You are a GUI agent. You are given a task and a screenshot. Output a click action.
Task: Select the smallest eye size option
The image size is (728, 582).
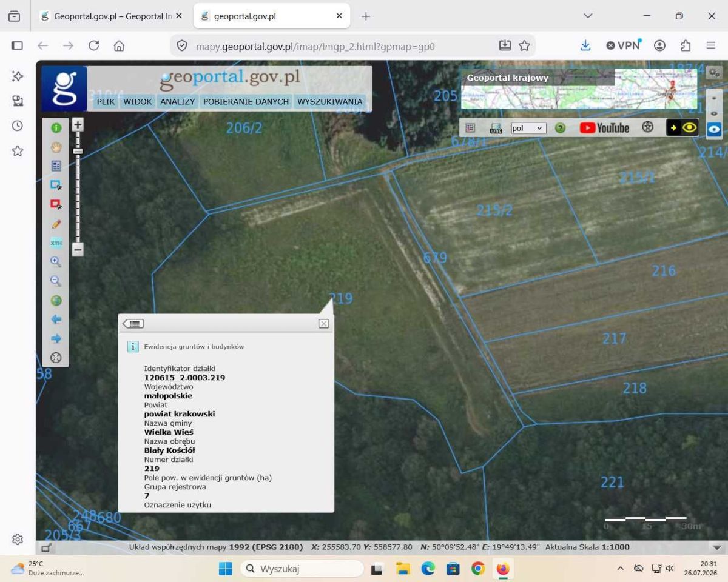(714, 98)
